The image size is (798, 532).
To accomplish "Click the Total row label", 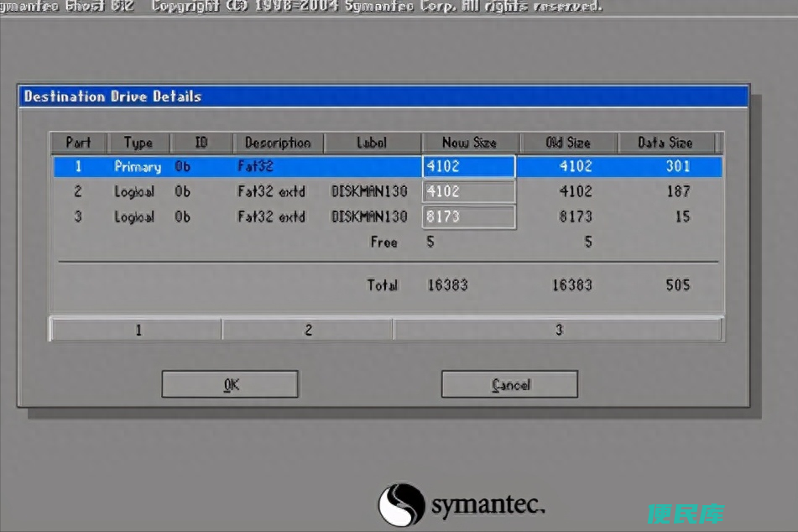I will point(382,285).
